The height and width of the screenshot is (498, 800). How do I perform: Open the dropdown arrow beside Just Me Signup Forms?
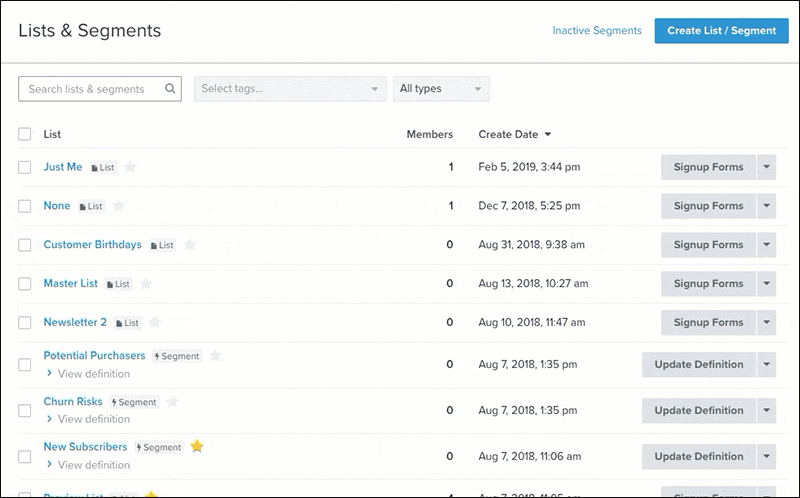766,168
